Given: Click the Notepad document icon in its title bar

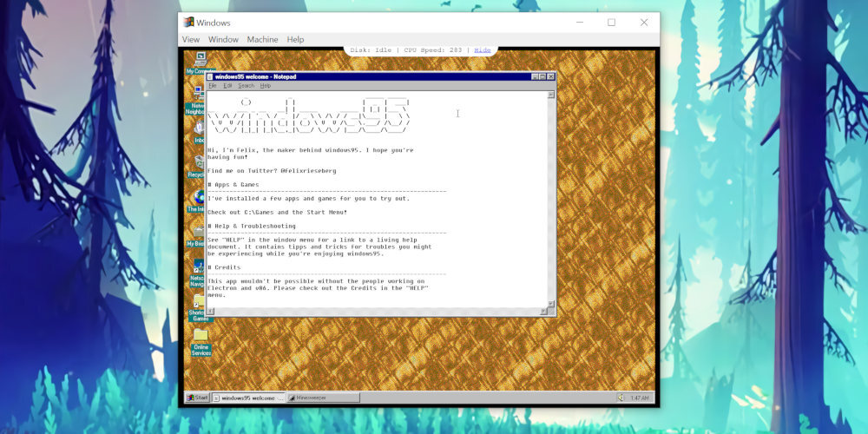Looking at the screenshot, I should 210,76.
